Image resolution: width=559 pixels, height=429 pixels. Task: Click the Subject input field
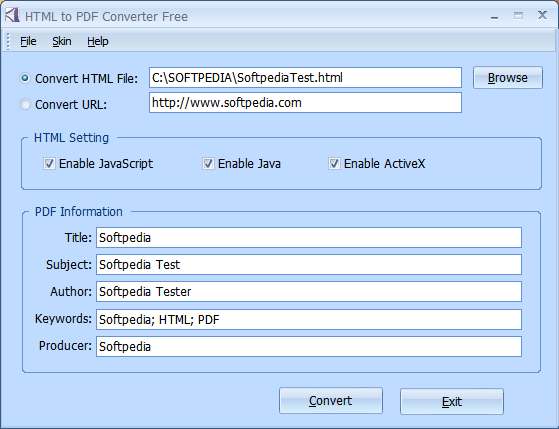pos(309,265)
